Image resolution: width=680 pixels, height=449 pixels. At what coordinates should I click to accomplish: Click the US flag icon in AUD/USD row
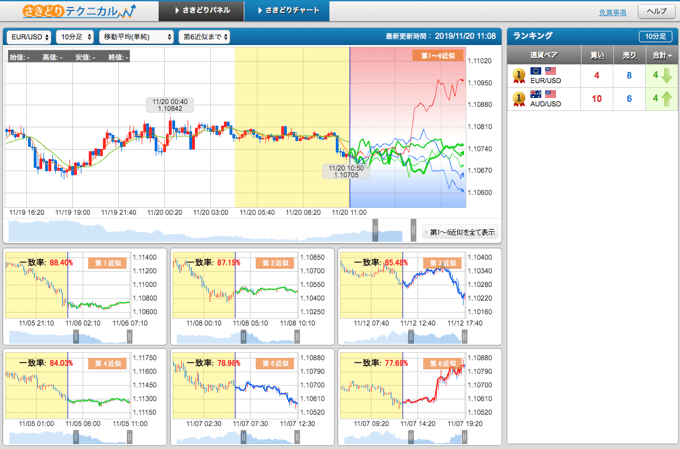pyautogui.click(x=550, y=94)
